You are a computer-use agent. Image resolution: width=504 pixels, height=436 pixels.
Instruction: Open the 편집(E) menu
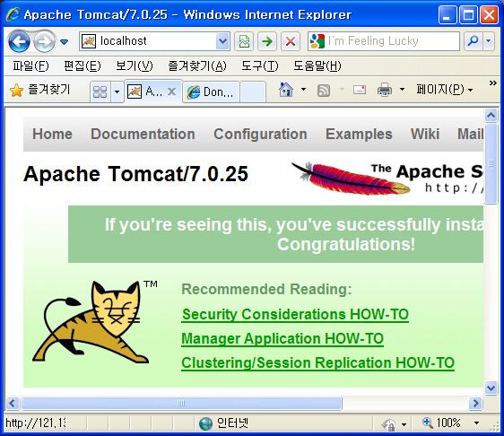[83, 65]
